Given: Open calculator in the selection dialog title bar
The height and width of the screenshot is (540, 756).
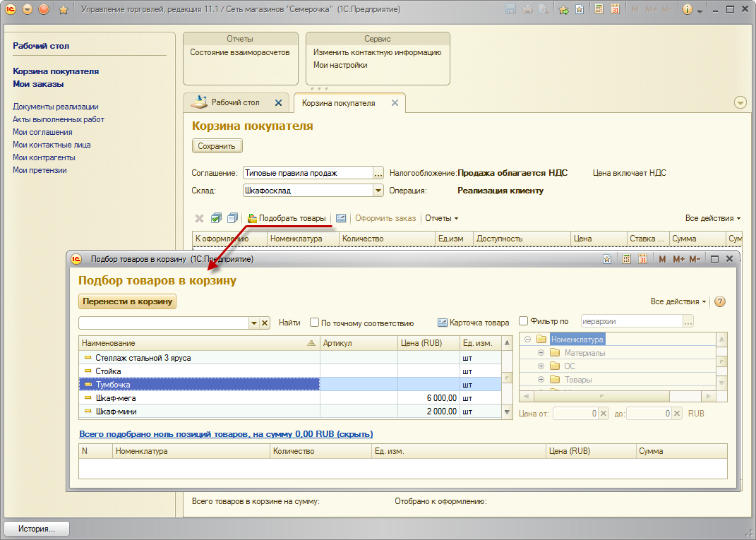Looking at the screenshot, I should (626, 259).
